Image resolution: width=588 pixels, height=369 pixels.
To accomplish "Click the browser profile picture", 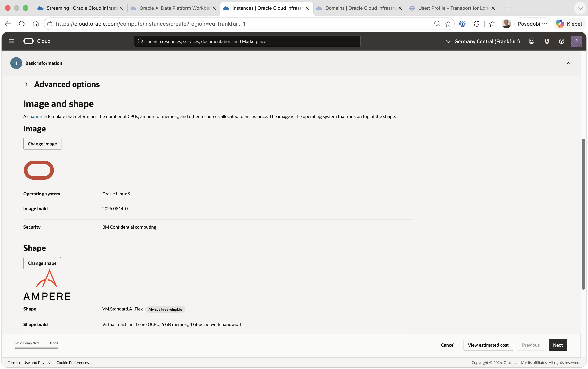I will pyautogui.click(x=506, y=24).
